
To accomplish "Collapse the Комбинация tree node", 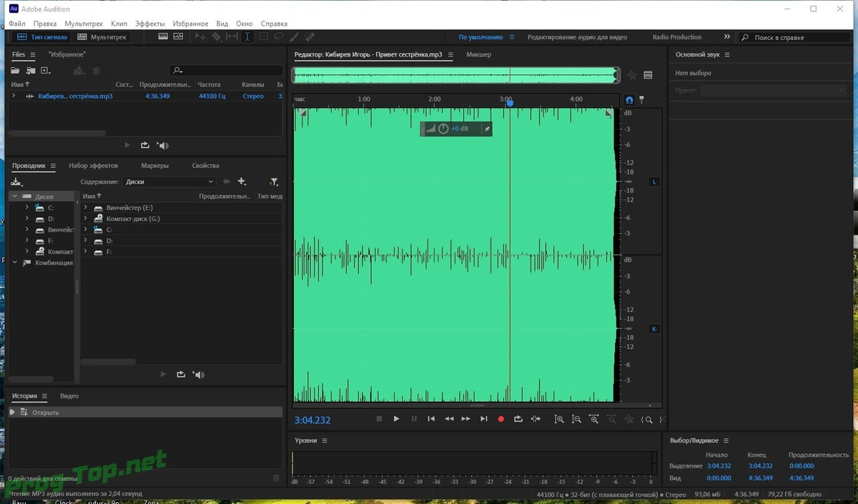I will point(14,262).
